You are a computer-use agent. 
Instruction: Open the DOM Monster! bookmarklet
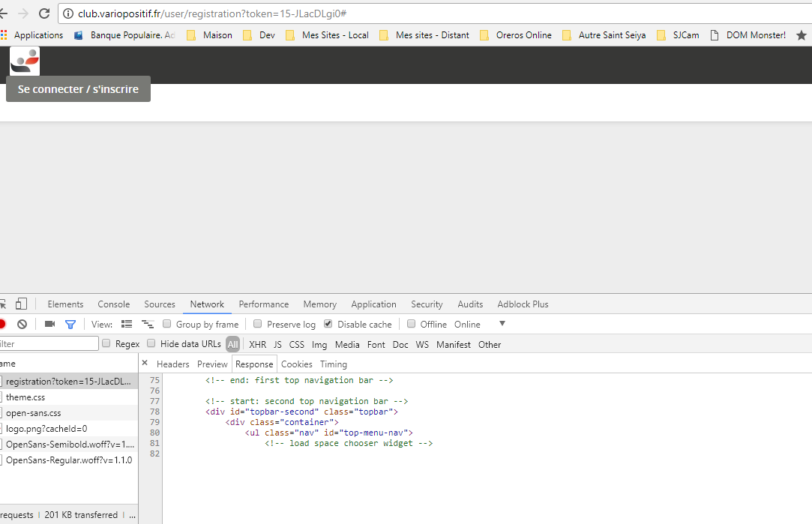[x=748, y=35]
